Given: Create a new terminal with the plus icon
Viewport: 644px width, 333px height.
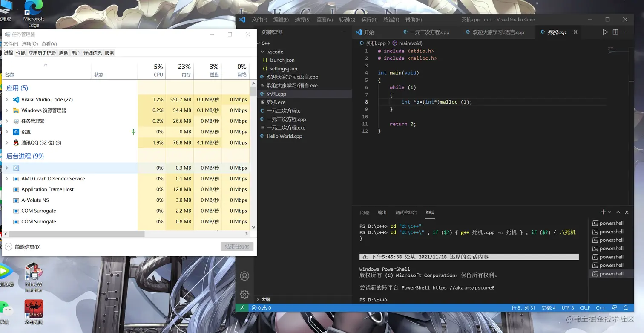Looking at the screenshot, I should tap(603, 212).
